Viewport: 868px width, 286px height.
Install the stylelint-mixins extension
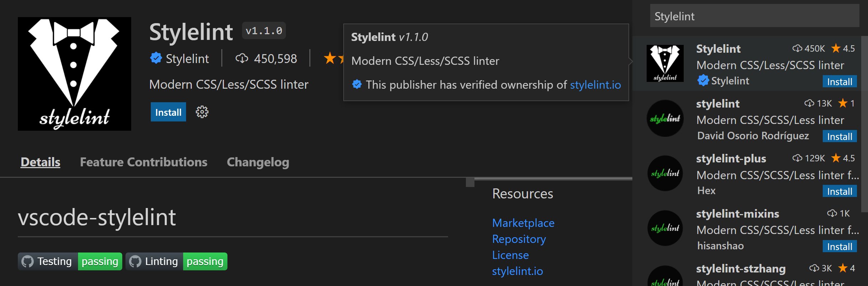839,246
